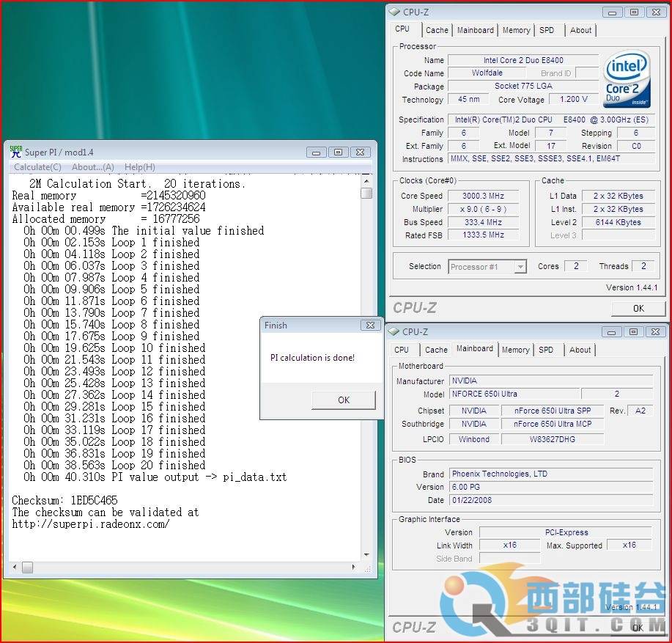672x643 pixels.
Task: Open the Help(H) menu in Super PI
Action: pyautogui.click(x=140, y=167)
